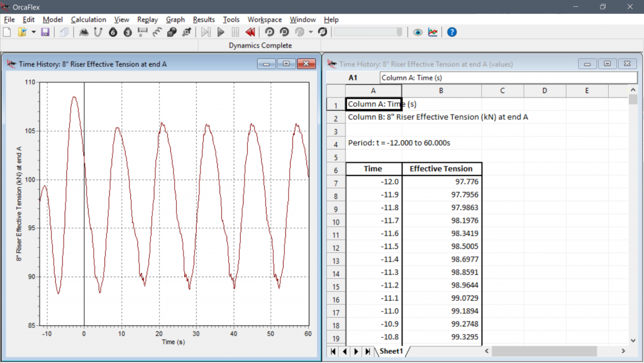
Task: Click the horizontal scrollbar thumb in spreadsheet
Action: click(544, 351)
